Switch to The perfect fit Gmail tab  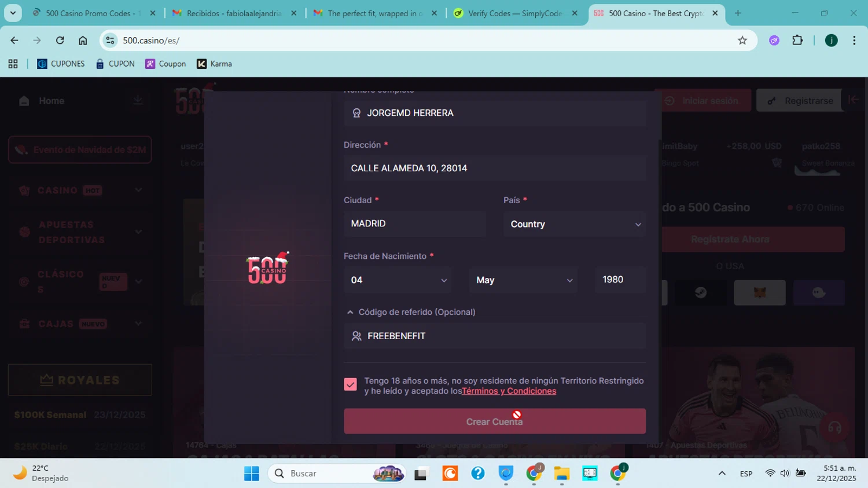click(x=375, y=13)
